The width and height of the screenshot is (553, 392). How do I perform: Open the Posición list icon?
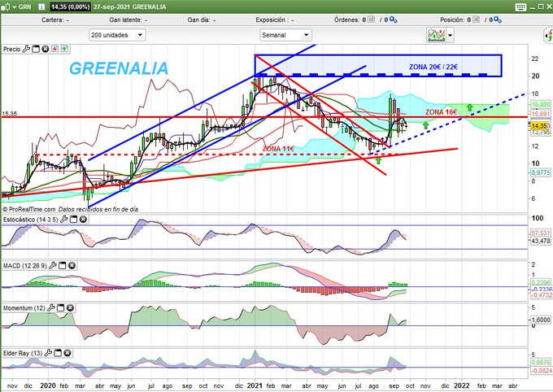tap(476, 20)
